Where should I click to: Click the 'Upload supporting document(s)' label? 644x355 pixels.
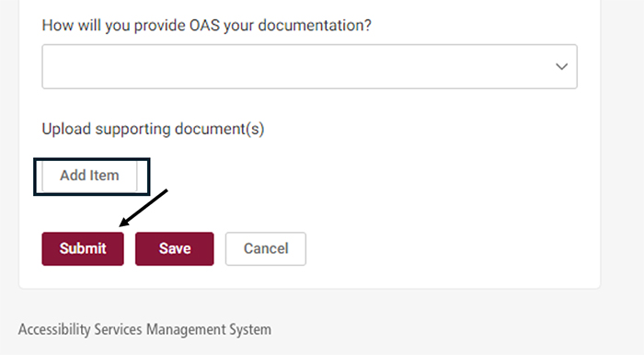coord(154,129)
